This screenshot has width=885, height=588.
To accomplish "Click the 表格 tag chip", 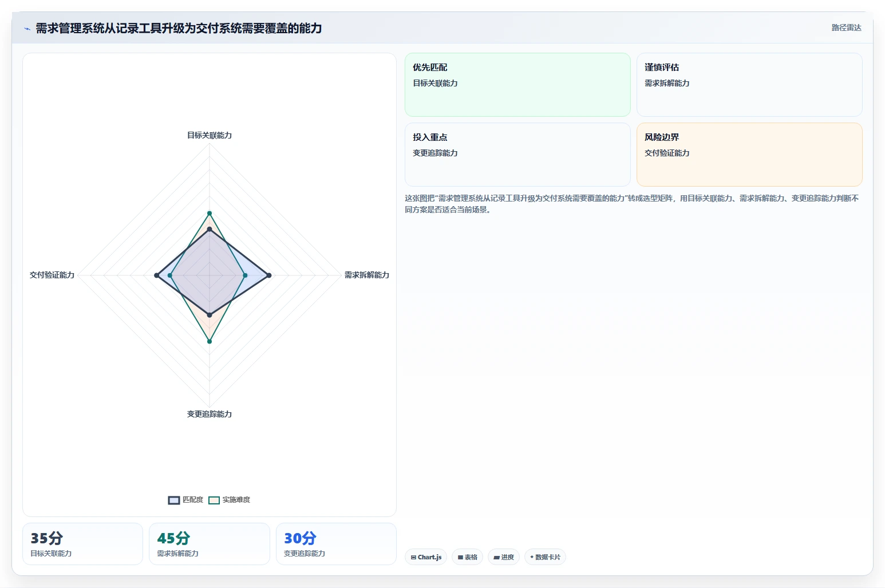I will [x=468, y=557].
